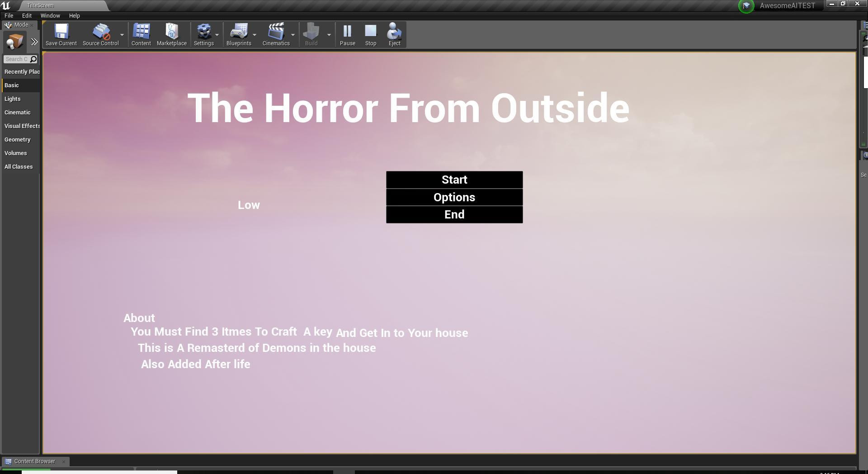This screenshot has height=474, width=868.
Task: Switch to the Content Browser tab
Action: pyautogui.click(x=35, y=461)
